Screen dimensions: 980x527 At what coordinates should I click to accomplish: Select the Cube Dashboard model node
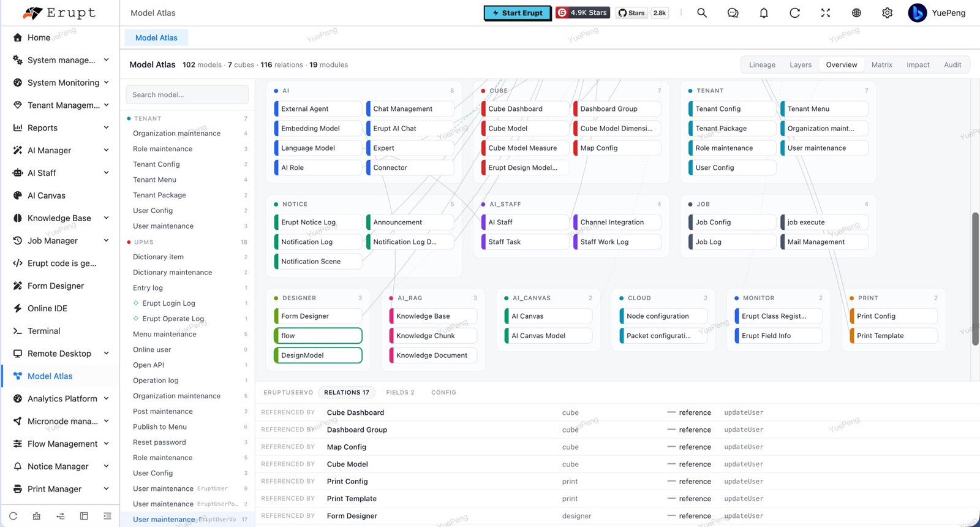(x=525, y=109)
